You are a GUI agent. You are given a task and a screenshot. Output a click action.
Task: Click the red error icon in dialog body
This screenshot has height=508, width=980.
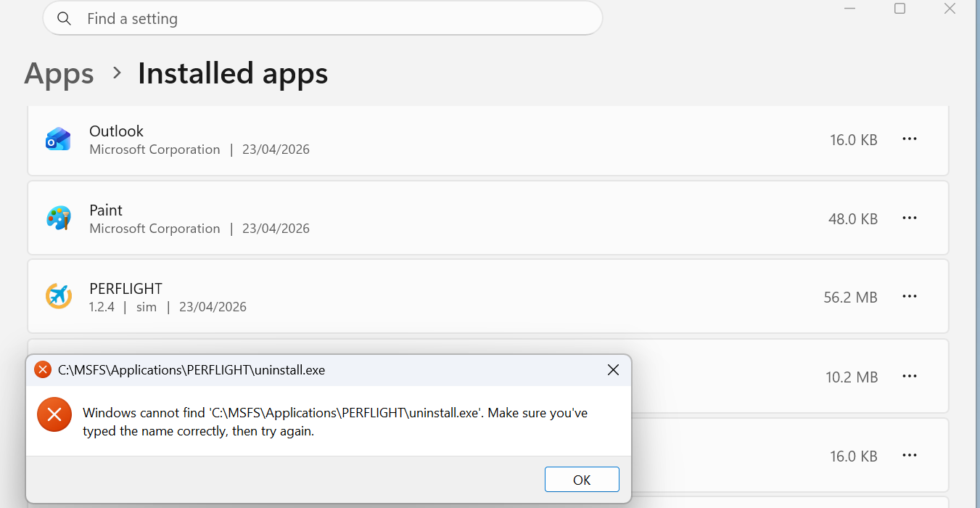pyautogui.click(x=54, y=414)
